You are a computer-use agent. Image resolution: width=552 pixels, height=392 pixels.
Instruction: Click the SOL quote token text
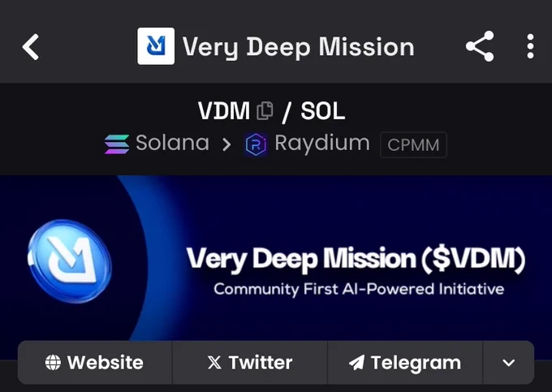point(322,111)
